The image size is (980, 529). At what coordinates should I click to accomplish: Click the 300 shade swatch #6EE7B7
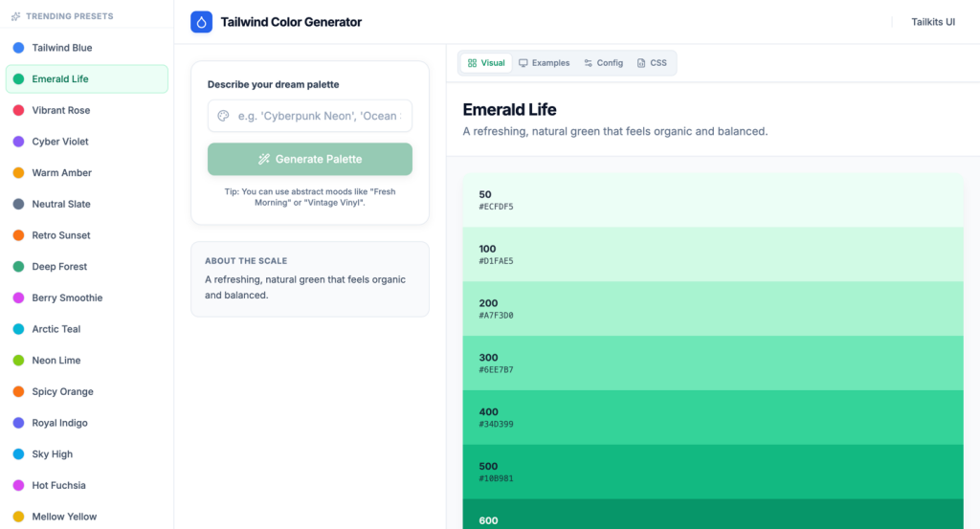coord(712,363)
